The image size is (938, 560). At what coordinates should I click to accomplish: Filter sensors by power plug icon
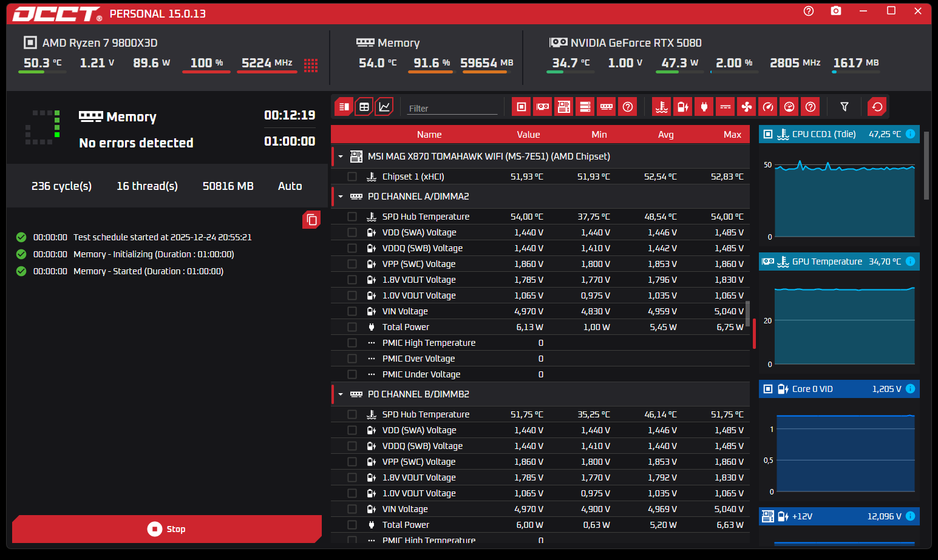point(704,107)
